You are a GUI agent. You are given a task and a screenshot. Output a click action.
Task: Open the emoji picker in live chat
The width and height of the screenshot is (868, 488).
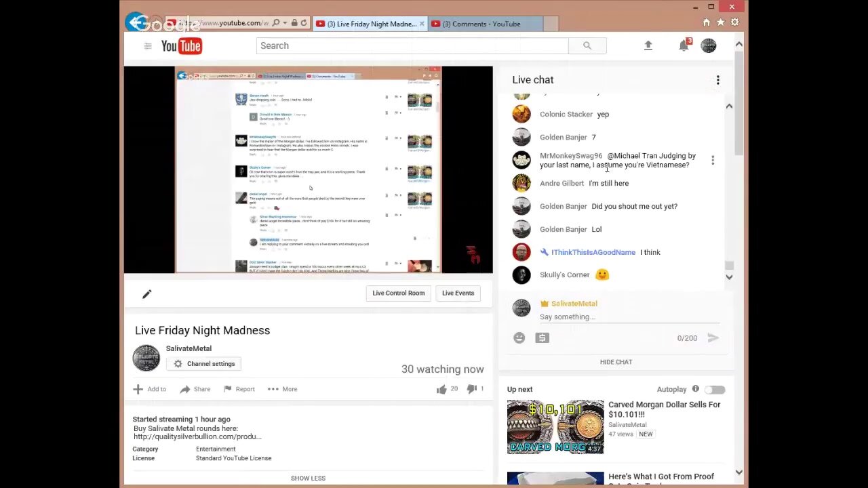click(x=519, y=338)
